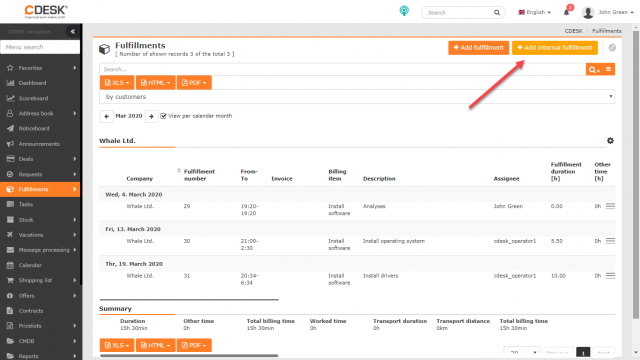
Task: Click the fulfillments list search field
Action: point(342,69)
